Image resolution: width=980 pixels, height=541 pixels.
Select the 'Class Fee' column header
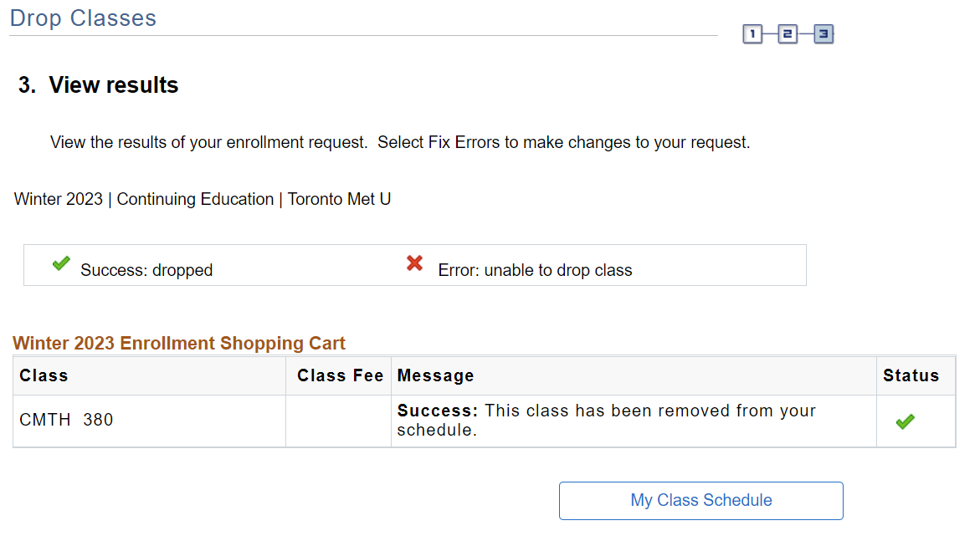tap(340, 376)
